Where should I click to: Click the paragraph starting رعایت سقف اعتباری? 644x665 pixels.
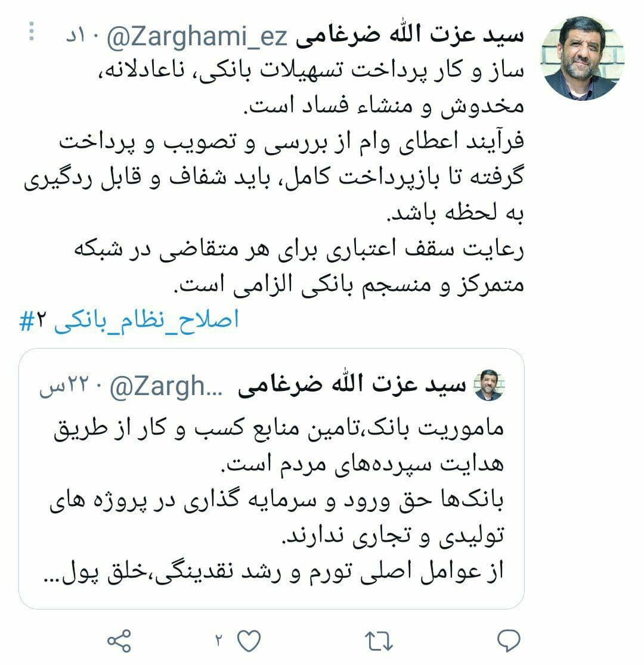pos(299,267)
